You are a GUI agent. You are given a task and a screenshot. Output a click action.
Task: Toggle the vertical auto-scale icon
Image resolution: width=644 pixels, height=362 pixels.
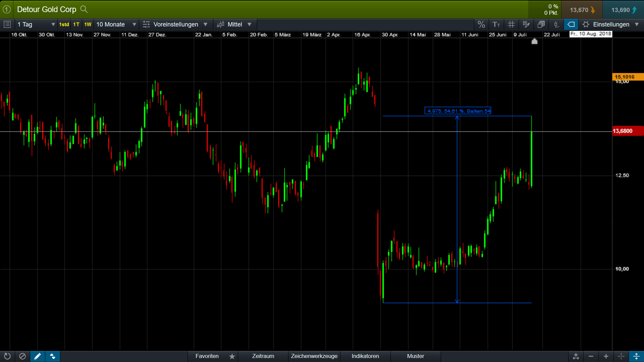[x=637, y=356]
